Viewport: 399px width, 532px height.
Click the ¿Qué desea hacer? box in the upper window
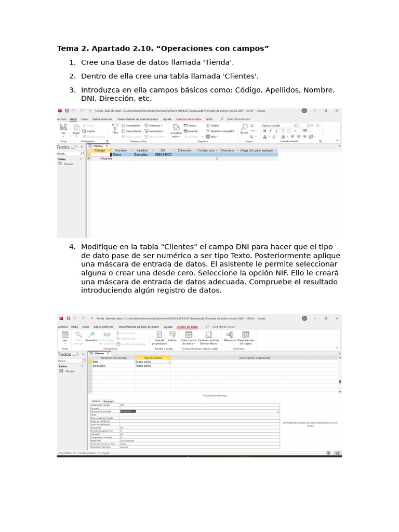click(239, 119)
